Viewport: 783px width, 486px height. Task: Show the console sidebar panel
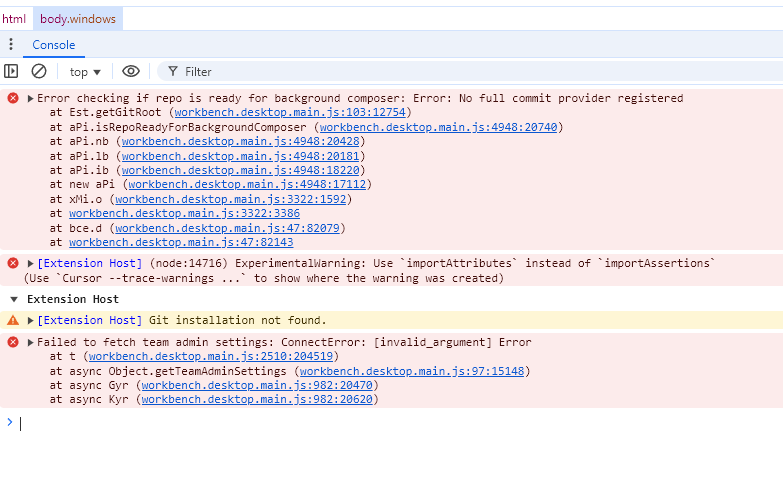point(11,71)
